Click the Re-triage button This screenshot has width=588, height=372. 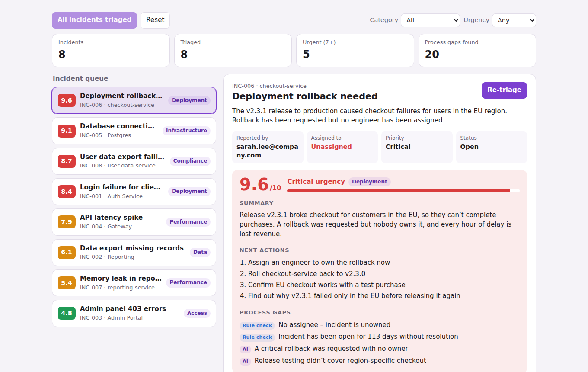pos(504,90)
